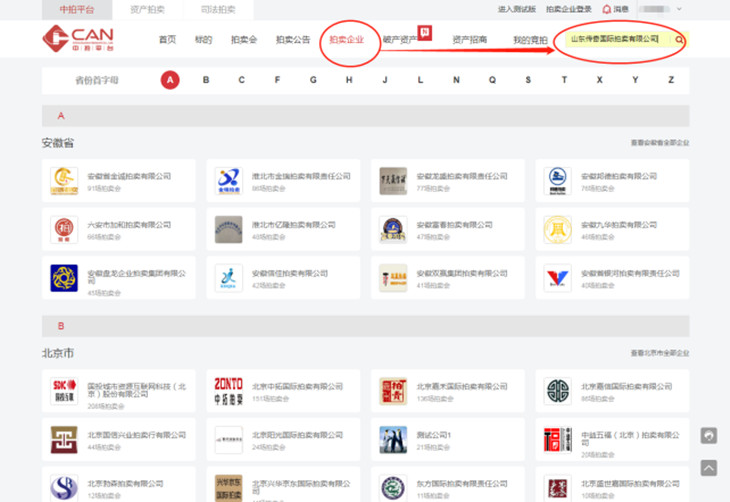Click the logo of 安徽富春拍卖
This screenshot has height=502, width=730.
point(393,229)
